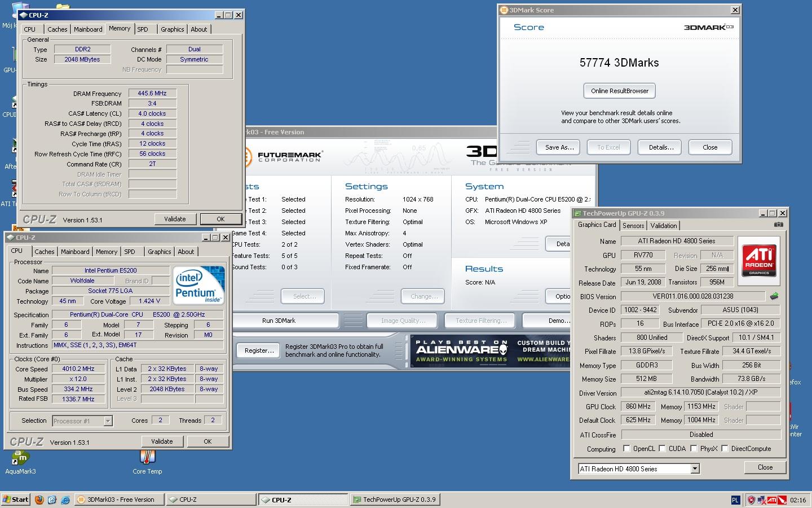The image size is (812, 508).
Task: Close the 3DMark Score dialog via Close button
Action: tap(710, 147)
